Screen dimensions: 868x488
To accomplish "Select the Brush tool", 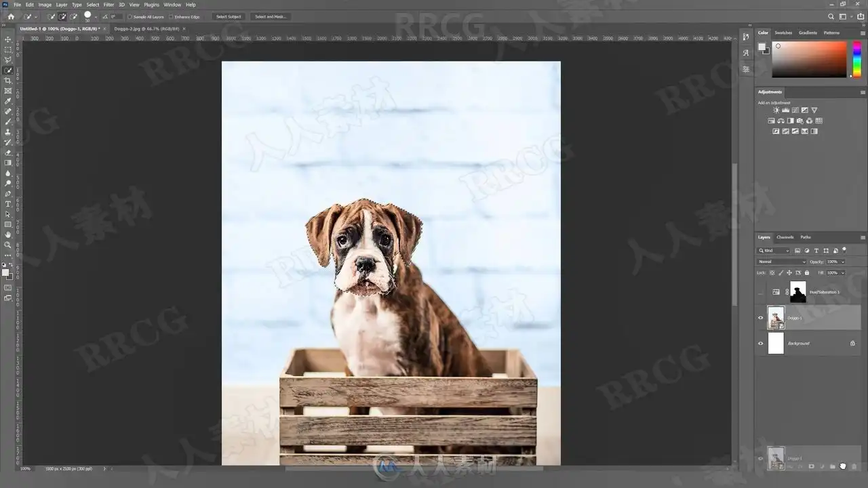I will click(8, 121).
